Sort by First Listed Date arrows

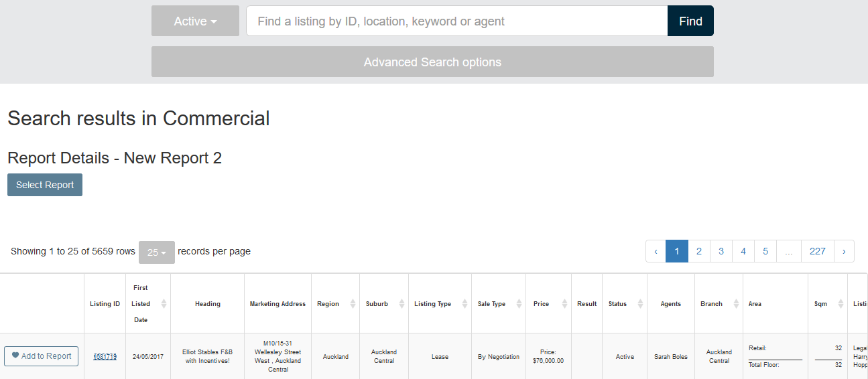click(164, 304)
